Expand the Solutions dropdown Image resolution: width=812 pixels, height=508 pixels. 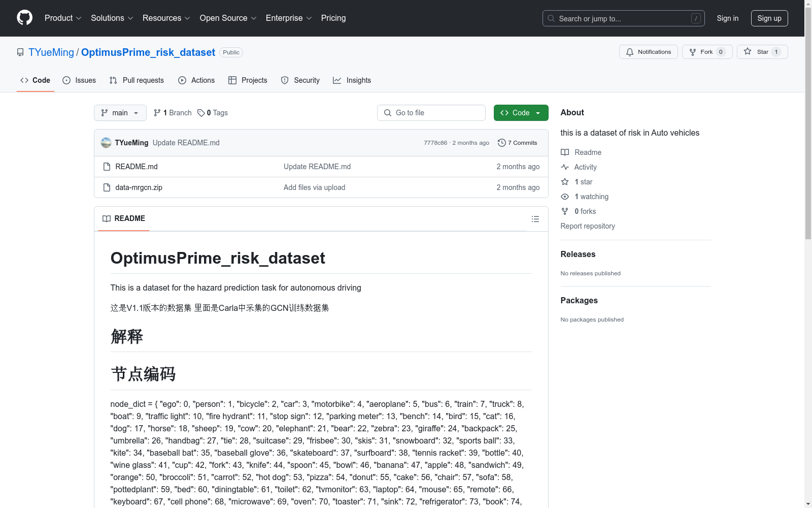[112, 18]
